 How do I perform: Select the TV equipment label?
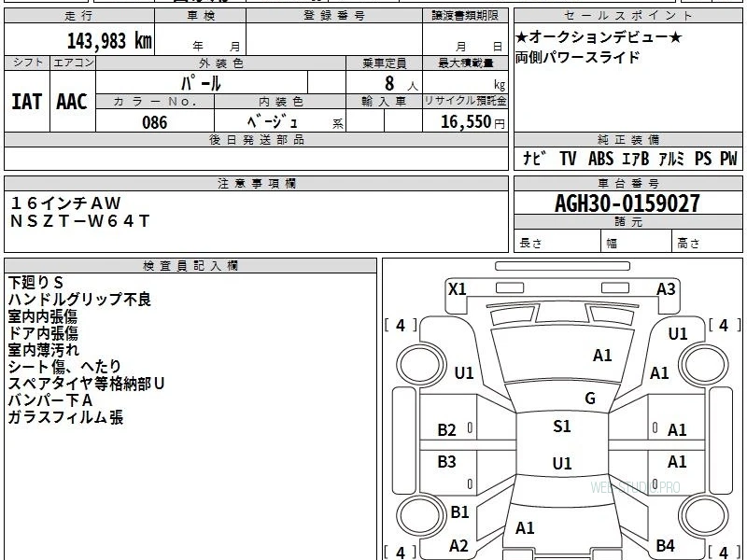tap(568, 158)
